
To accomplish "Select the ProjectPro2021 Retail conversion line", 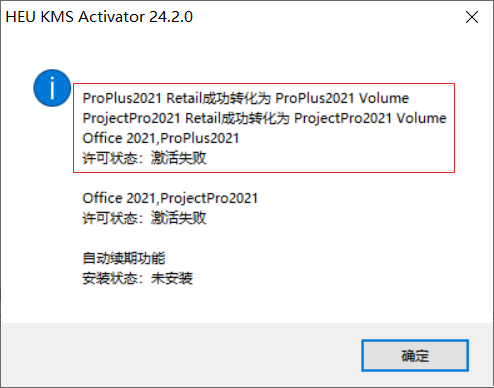I will (x=264, y=118).
